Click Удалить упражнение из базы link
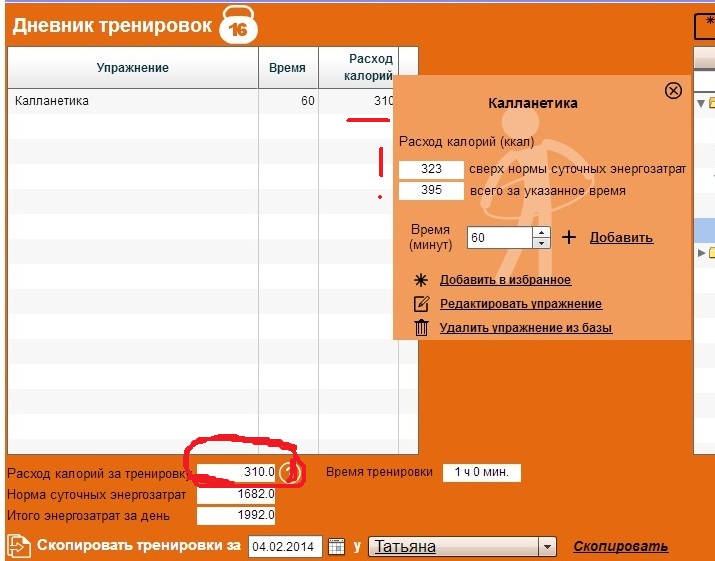This screenshot has height=561, width=715. point(525,328)
